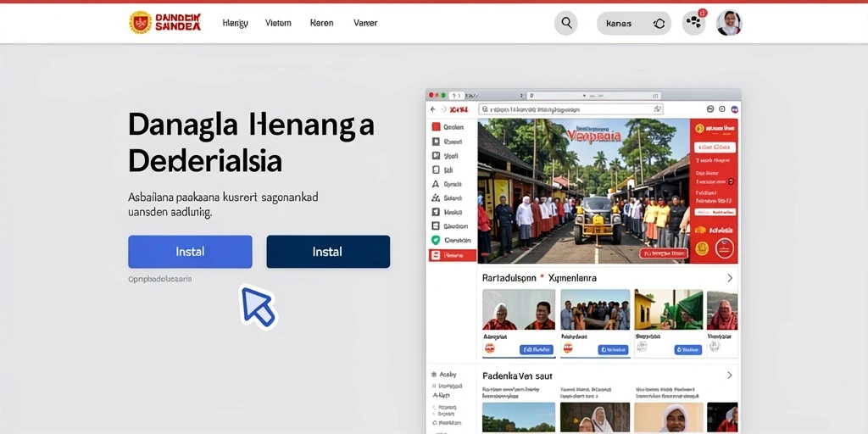Screen dimensions: 868x434
Task: Open the Hlenigy menu in top navigation
Action: click(x=235, y=23)
